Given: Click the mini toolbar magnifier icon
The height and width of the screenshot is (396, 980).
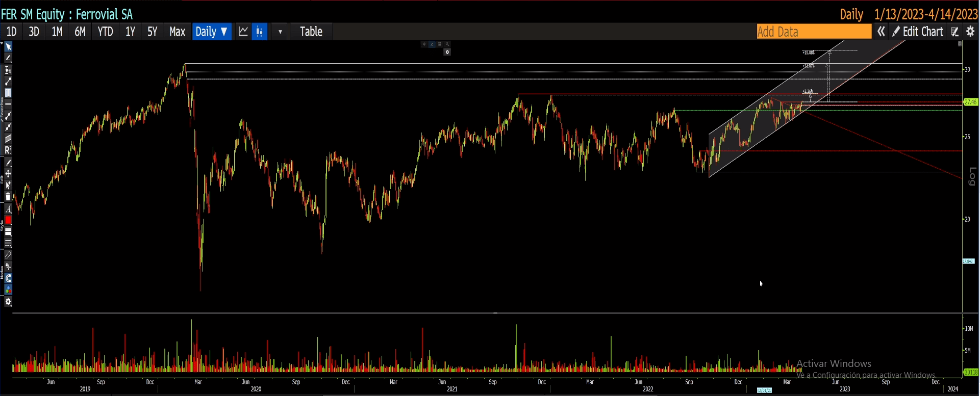Looking at the screenshot, I should (x=447, y=44).
